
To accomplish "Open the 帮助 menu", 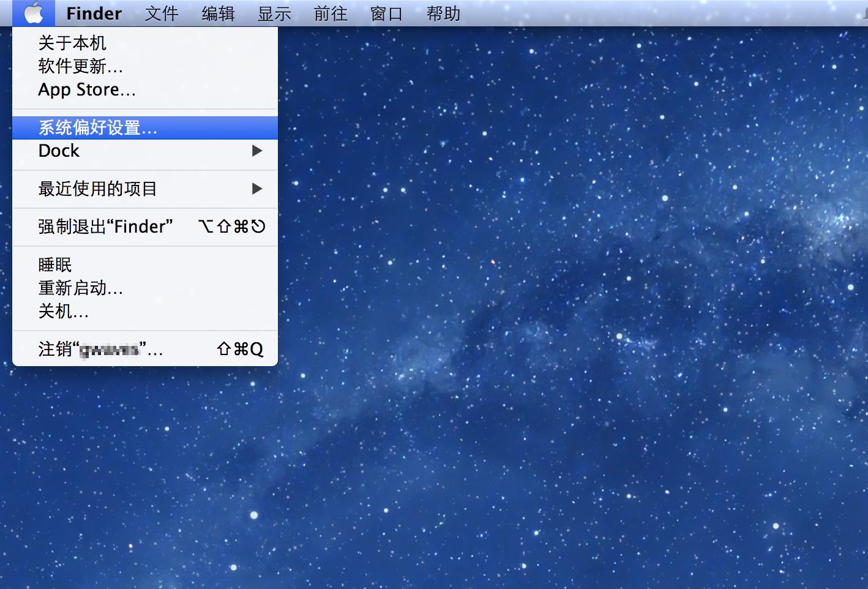I will pyautogui.click(x=443, y=13).
